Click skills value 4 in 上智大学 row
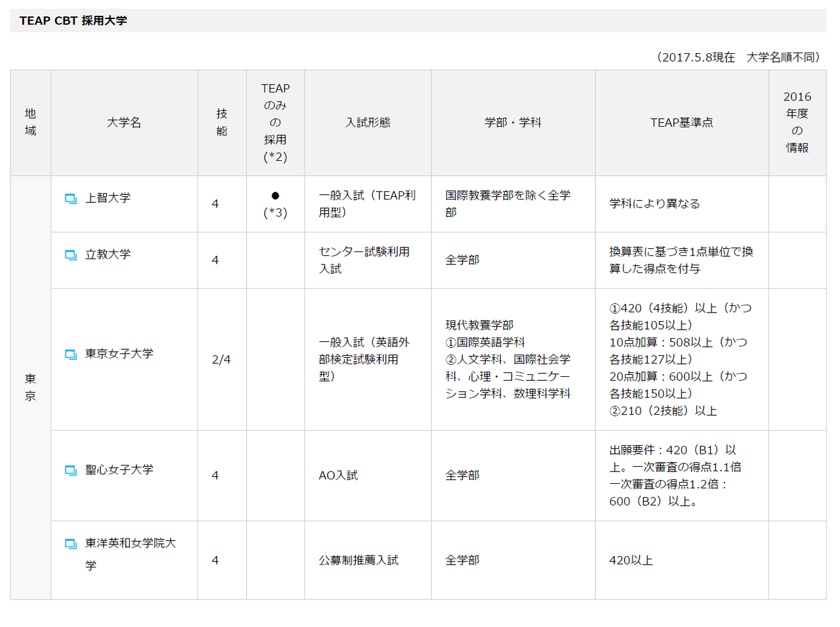 pyautogui.click(x=222, y=204)
